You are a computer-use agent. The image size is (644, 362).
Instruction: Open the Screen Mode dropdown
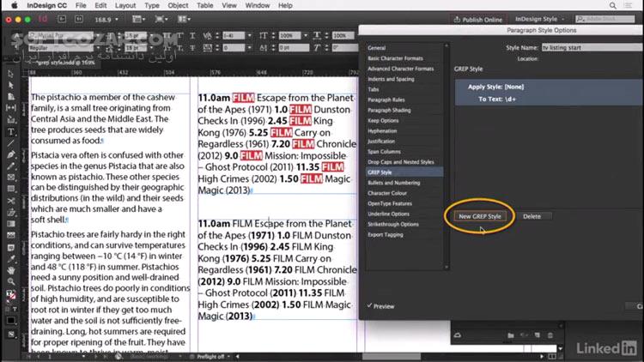click(161, 19)
